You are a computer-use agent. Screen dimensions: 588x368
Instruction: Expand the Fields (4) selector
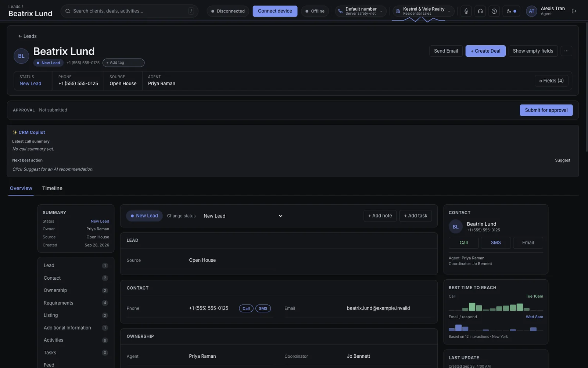click(551, 81)
